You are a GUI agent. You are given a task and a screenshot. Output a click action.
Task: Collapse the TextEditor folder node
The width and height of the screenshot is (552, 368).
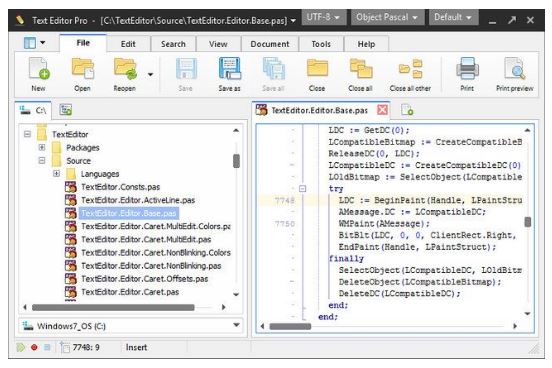(27, 134)
